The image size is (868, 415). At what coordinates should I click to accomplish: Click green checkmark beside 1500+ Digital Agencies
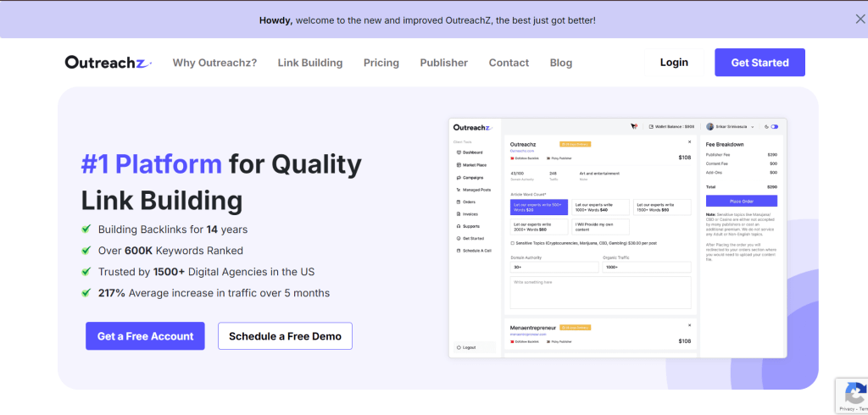pos(86,271)
